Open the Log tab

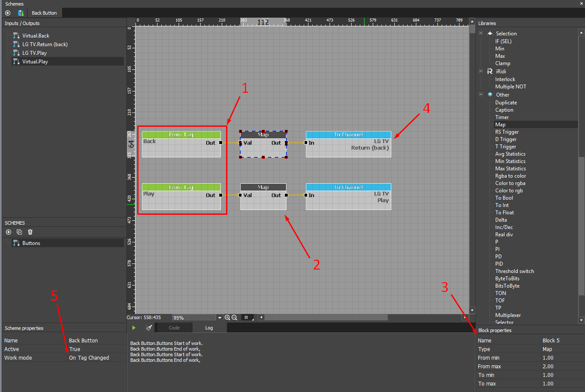click(209, 328)
